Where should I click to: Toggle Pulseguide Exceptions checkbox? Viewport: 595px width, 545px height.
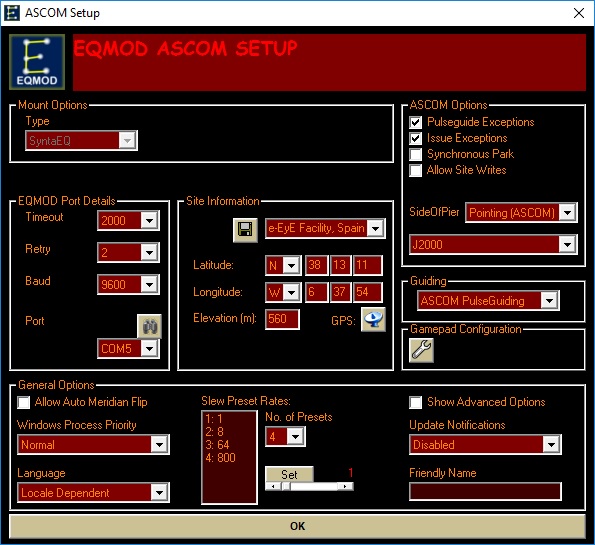pos(416,122)
